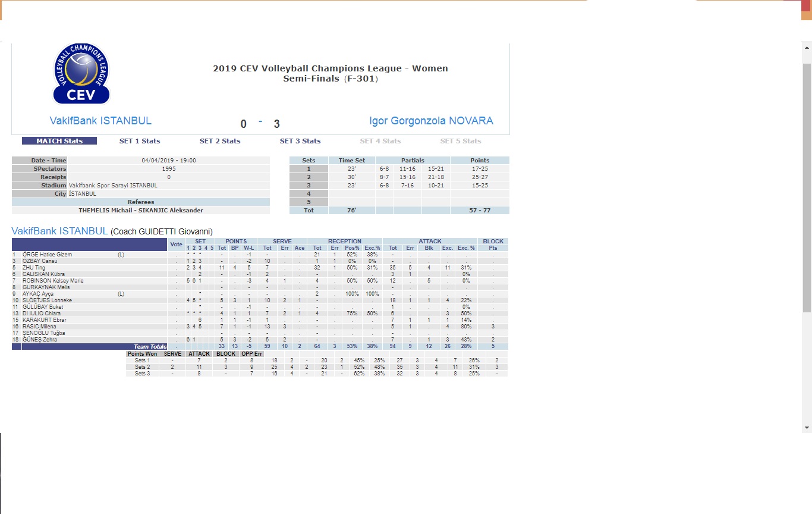Screen dimensions: 812x514
Task: Click player name 'ÖZBAY Cansu'
Action: [39, 261]
